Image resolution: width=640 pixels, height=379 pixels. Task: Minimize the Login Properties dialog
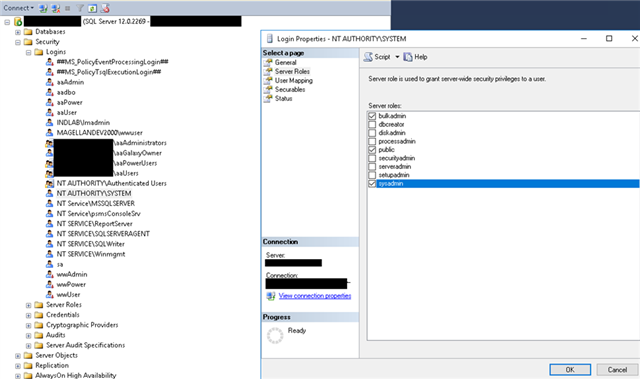(584, 38)
